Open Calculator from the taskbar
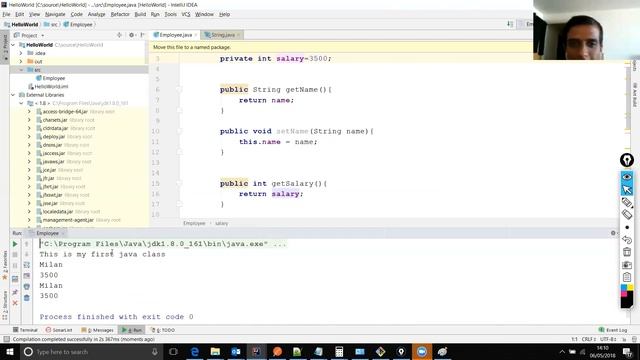 coord(339,352)
